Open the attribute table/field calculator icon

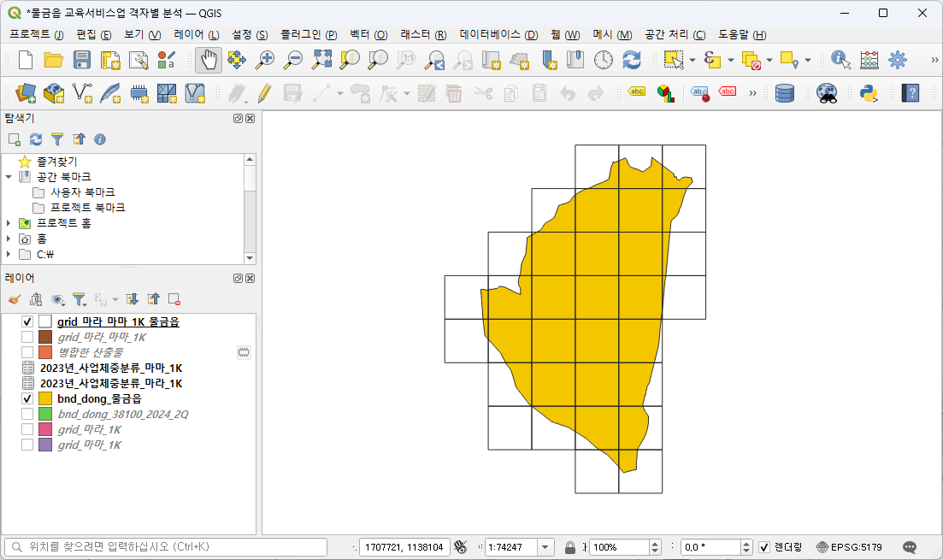point(869,60)
